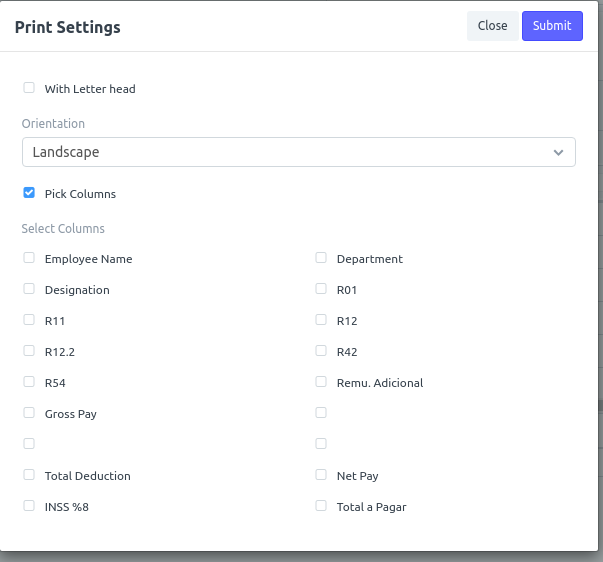Submit the print settings

[552, 26]
